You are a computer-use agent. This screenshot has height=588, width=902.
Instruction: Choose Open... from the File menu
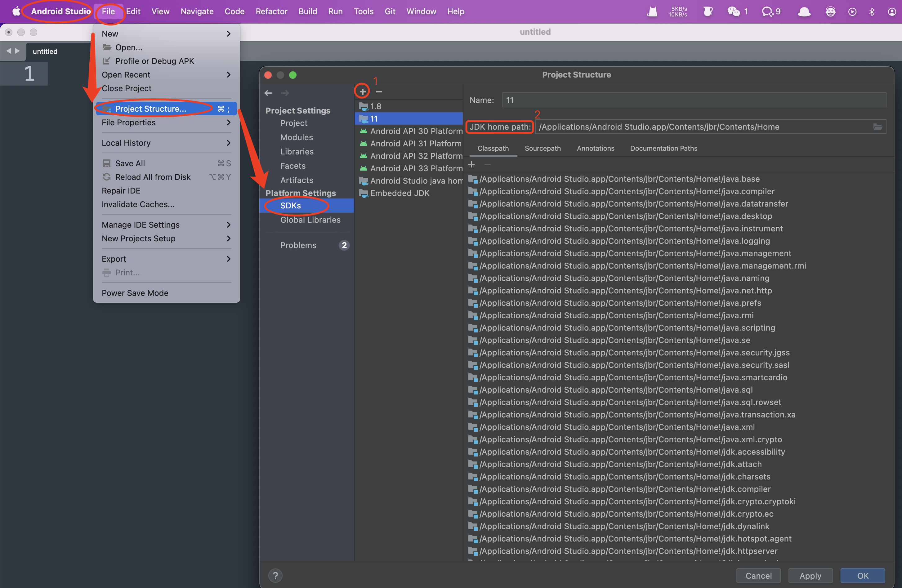pos(166,47)
